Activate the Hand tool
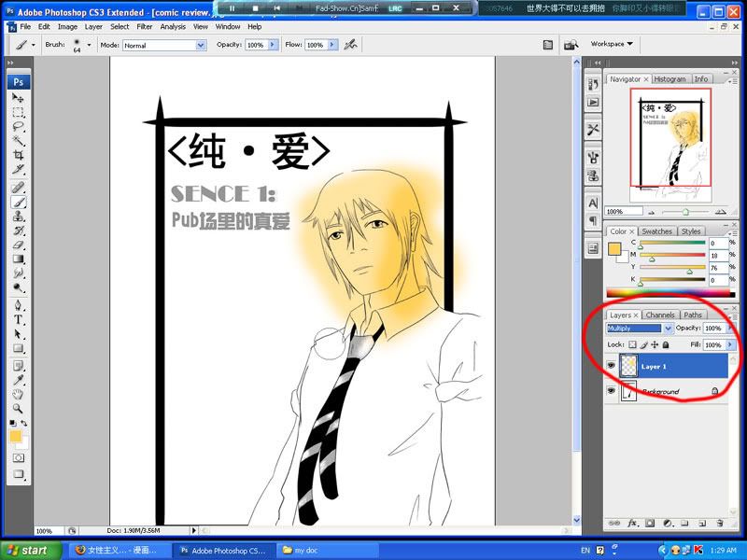This screenshot has width=747, height=560. (18, 394)
